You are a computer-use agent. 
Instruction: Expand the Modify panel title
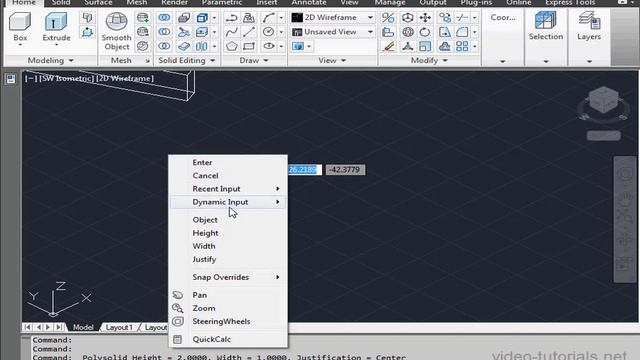[x=429, y=60]
